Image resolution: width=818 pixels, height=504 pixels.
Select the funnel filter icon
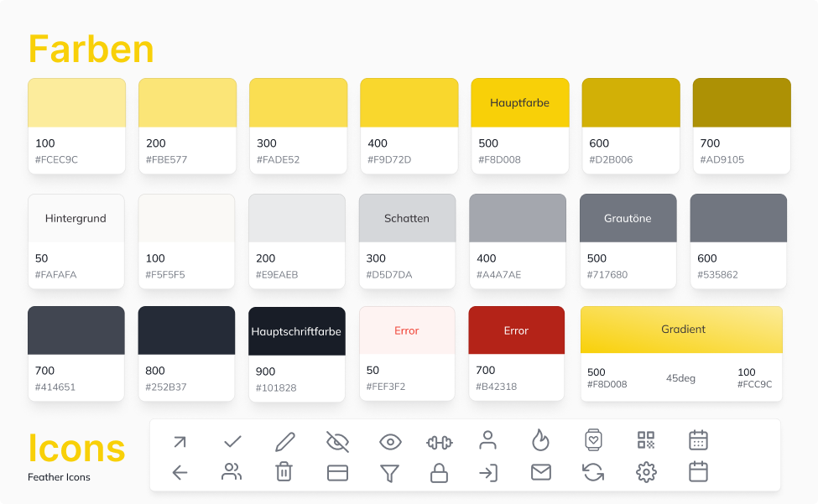(388, 473)
